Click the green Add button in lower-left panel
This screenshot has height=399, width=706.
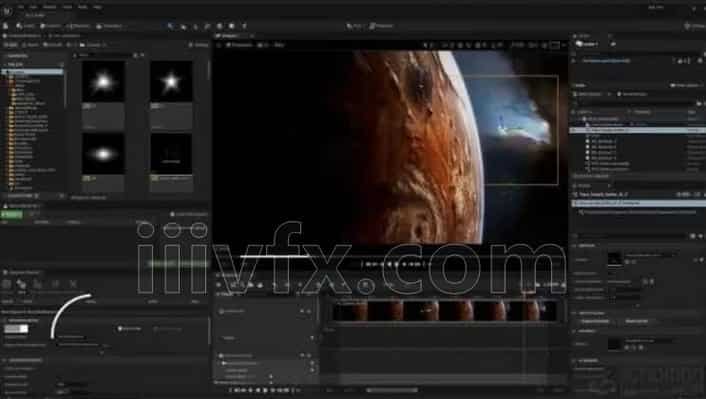pyautogui.click(x=12, y=215)
